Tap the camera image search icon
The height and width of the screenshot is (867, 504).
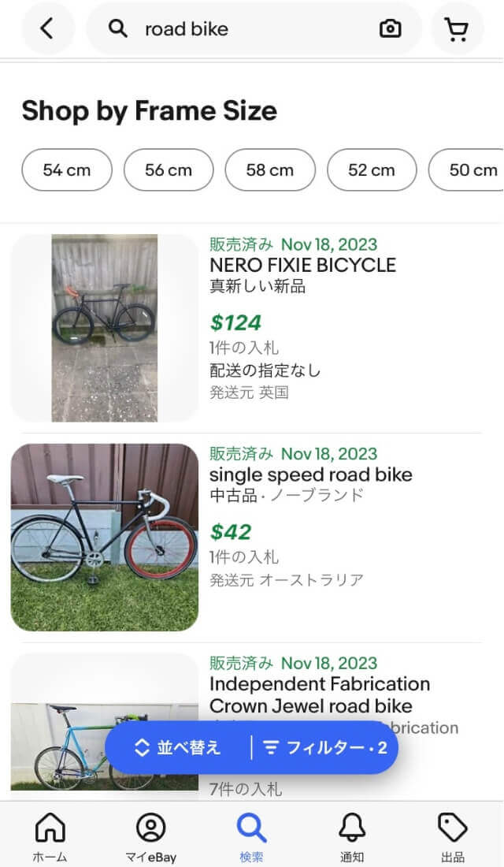390,29
